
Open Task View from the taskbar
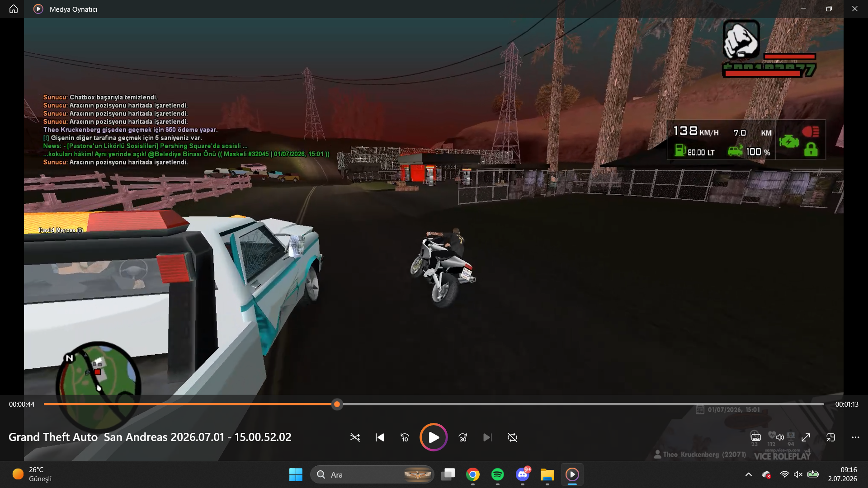(x=448, y=474)
